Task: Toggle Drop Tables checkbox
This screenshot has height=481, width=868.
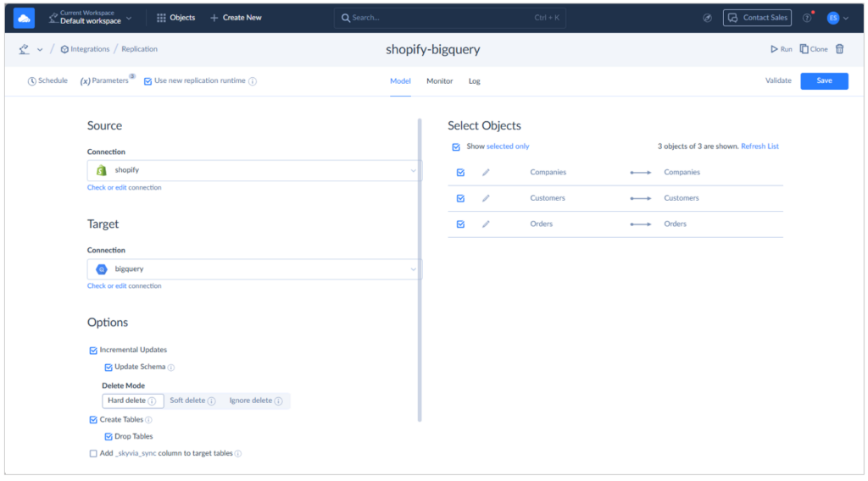Action: pyautogui.click(x=108, y=437)
